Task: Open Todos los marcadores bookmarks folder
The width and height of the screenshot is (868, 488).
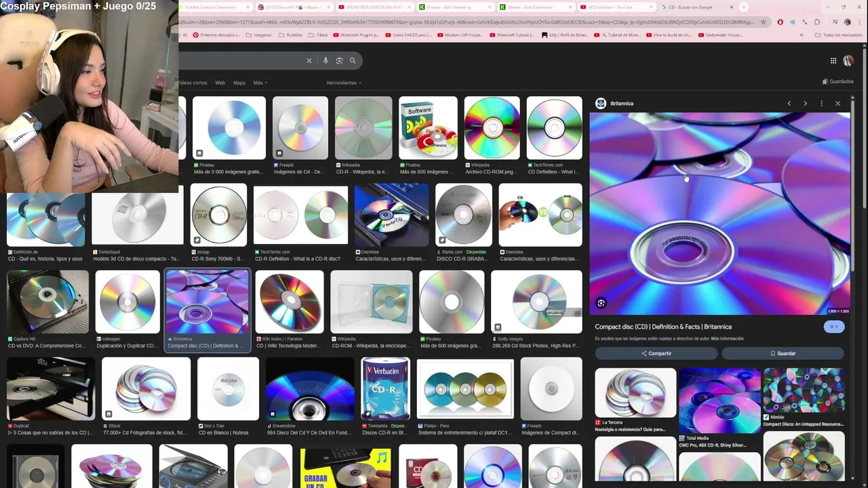Action: pos(838,35)
